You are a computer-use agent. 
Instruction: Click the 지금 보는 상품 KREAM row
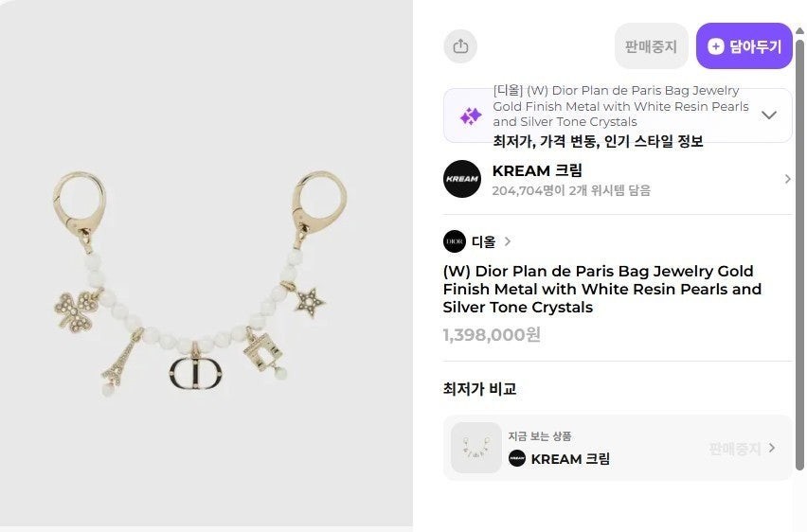[x=618, y=448]
